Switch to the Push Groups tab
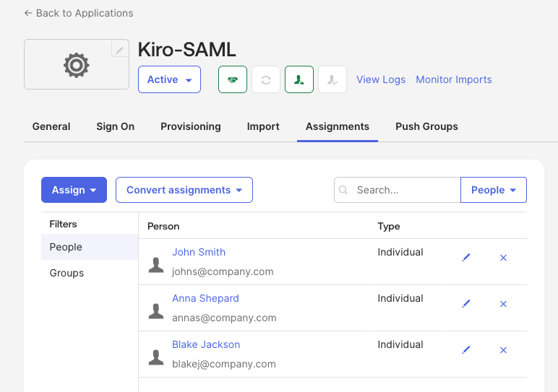 (x=426, y=126)
